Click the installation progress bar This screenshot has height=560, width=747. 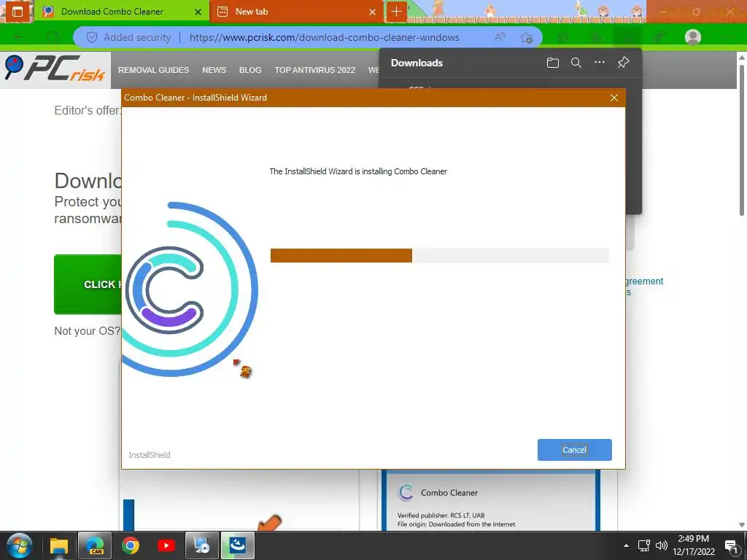click(439, 255)
